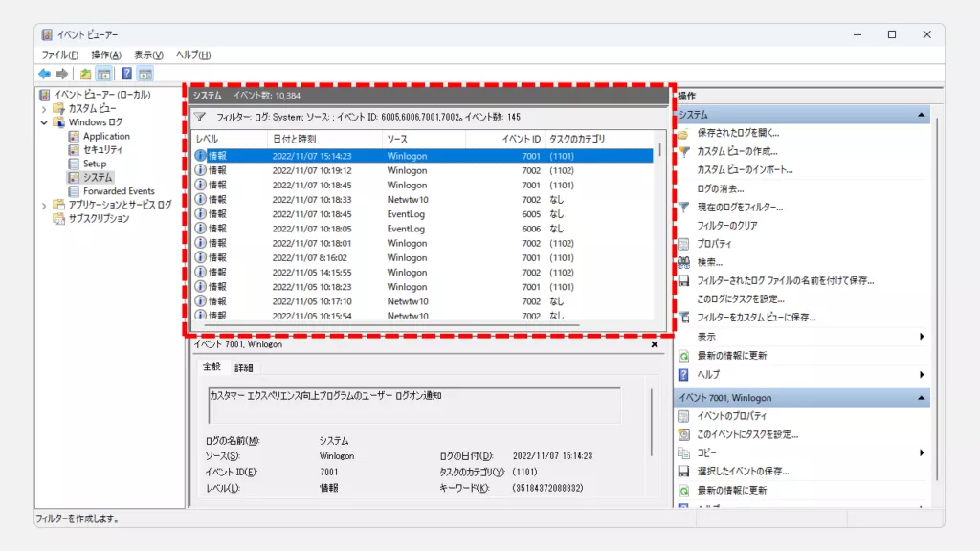Collapse the Windows ログ tree node
The image size is (980, 551).
(x=44, y=122)
